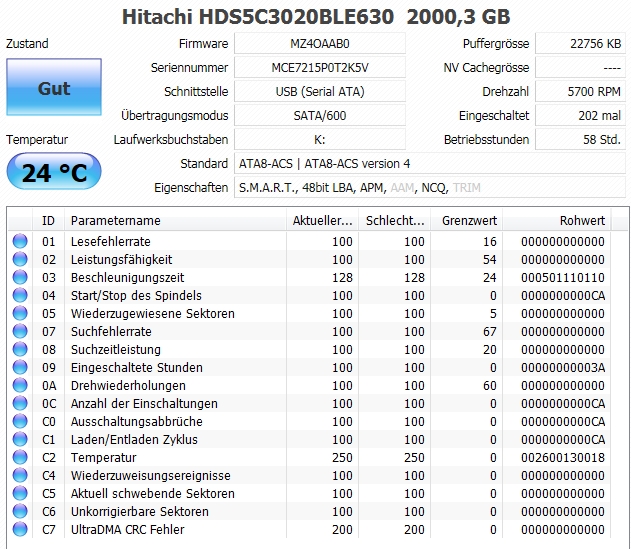Click the Laufwerksbuchstaben field K:
Screen dimensions: 631x549
(x=320, y=140)
